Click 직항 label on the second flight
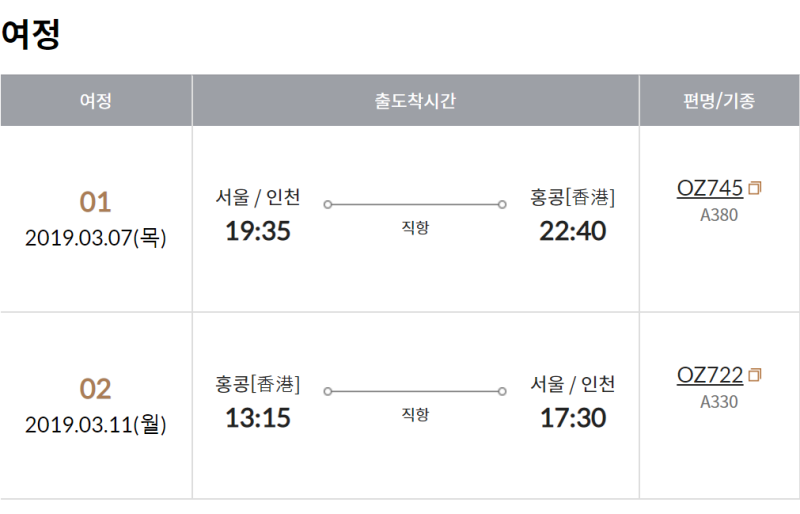 pyautogui.click(x=415, y=414)
